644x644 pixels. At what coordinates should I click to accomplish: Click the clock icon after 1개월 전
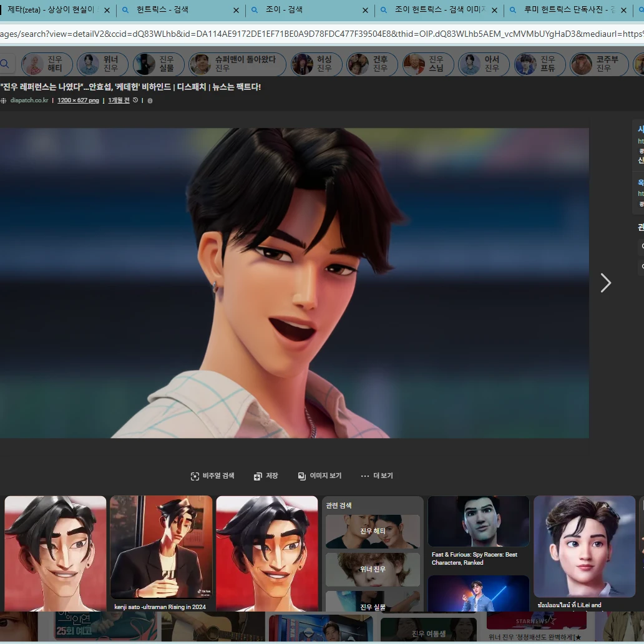pyautogui.click(x=135, y=100)
